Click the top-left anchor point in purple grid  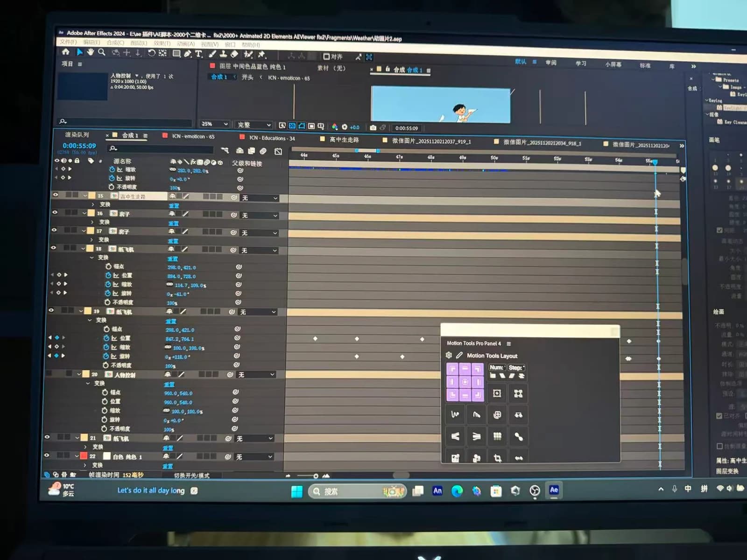(453, 370)
